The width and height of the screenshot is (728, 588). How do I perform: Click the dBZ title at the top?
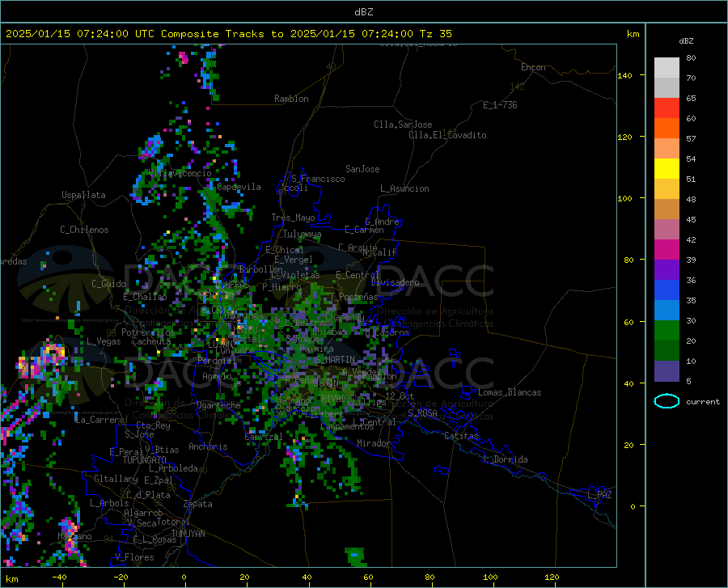pyautogui.click(x=363, y=12)
